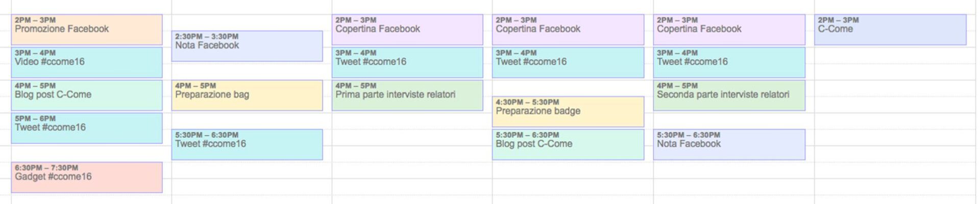Viewport: 980px width, 204px height.
Task: Select the Video #ccome16 event
Action: (x=87, y=62)
